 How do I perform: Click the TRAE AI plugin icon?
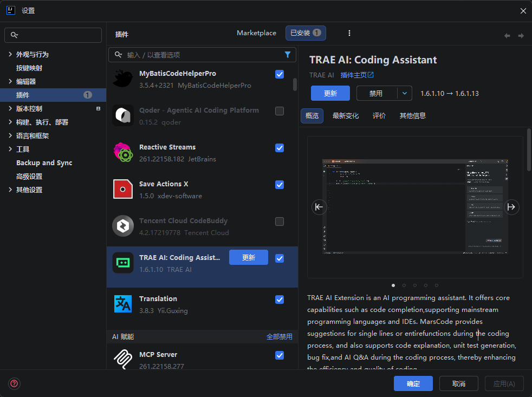[x=122, y=263]
